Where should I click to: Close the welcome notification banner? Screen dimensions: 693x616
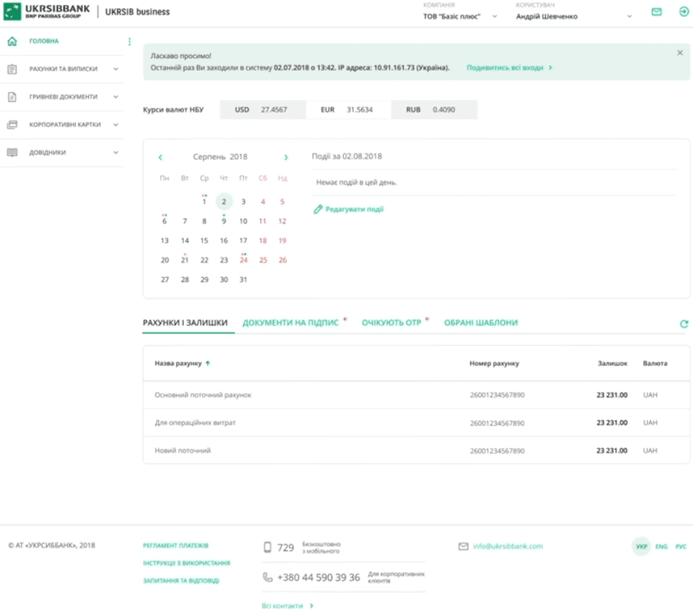pyautogui.click(x=680, y=53)
